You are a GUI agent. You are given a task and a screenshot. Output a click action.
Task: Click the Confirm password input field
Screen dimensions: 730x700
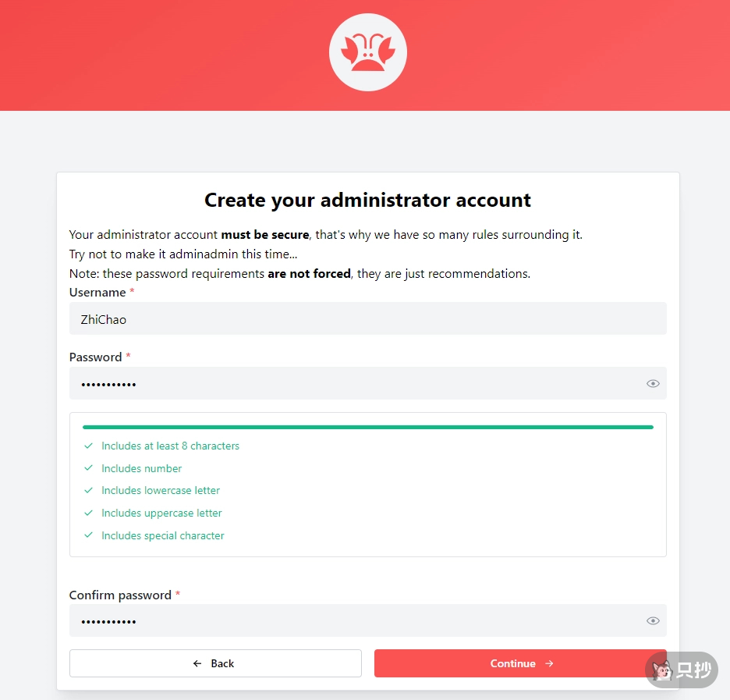(355, 620)
